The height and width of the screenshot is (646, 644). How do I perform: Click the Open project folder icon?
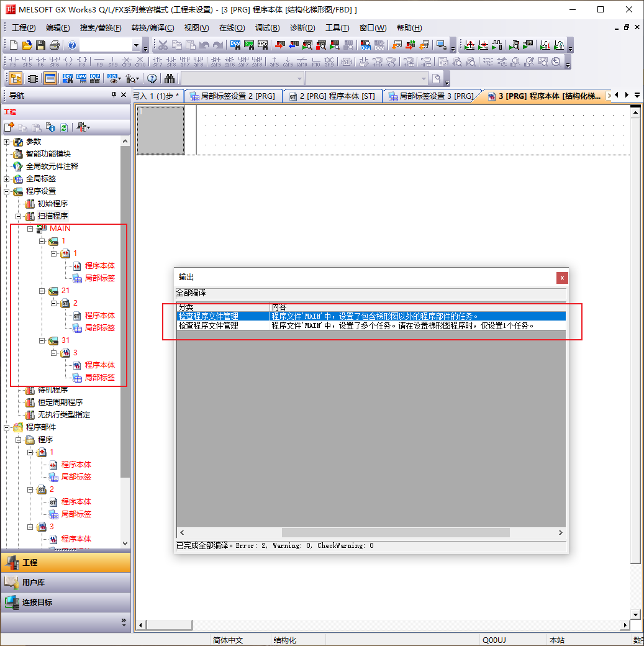[27, 45]
